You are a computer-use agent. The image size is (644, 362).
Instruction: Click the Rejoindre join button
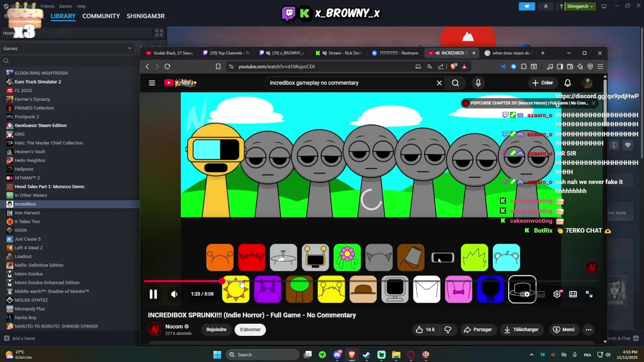pos(216,329)
